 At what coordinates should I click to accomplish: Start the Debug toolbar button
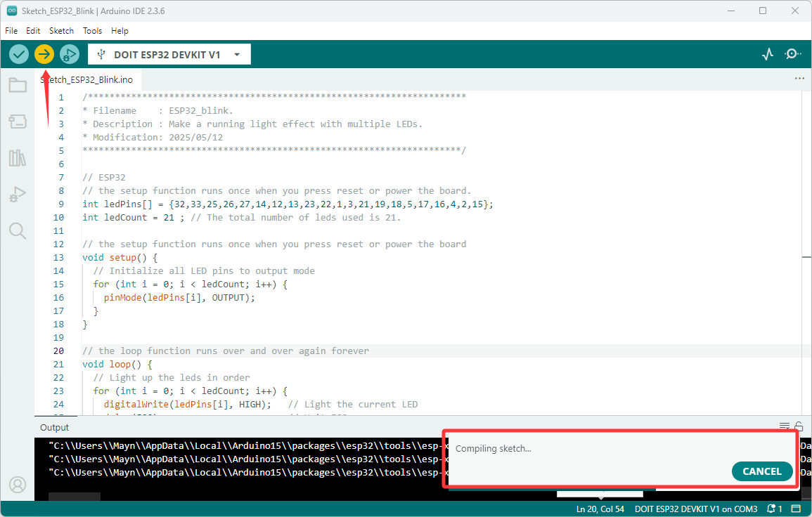[x=70, y=54]
